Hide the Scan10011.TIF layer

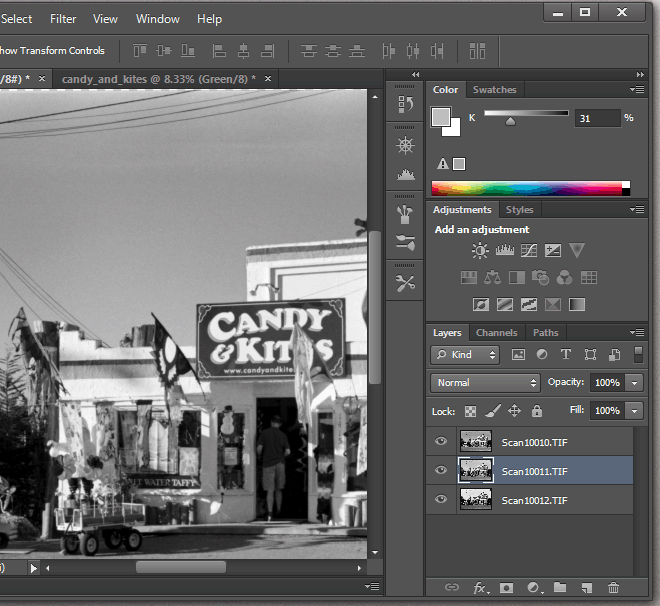(441, 470)
